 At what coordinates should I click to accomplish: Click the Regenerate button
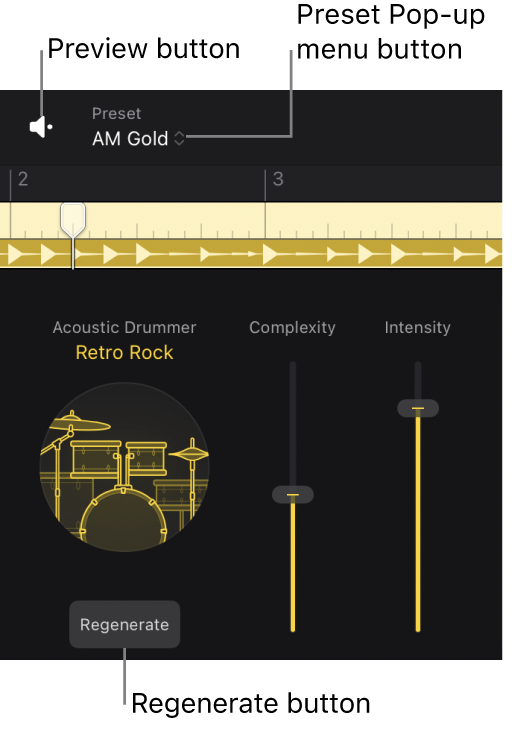pyautogui.click(x=124, y=624)
